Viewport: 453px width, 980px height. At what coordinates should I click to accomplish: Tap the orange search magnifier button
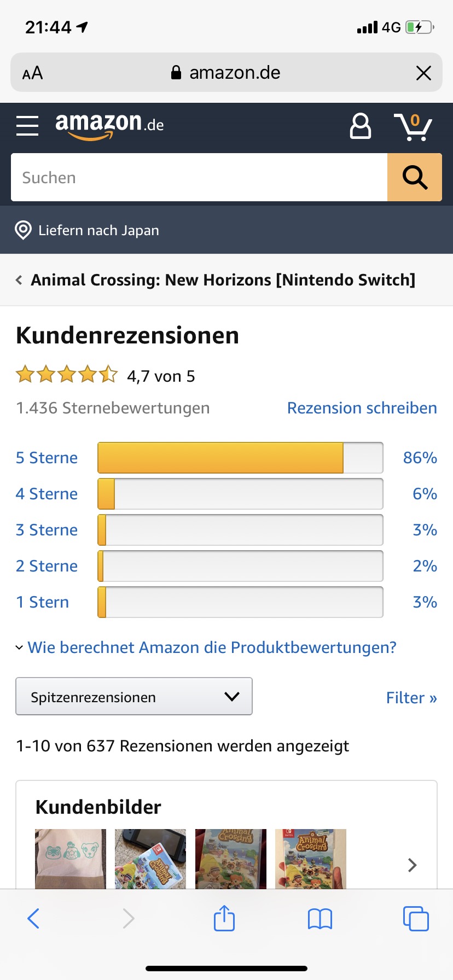pyautogui.click(x=415, y=177)
